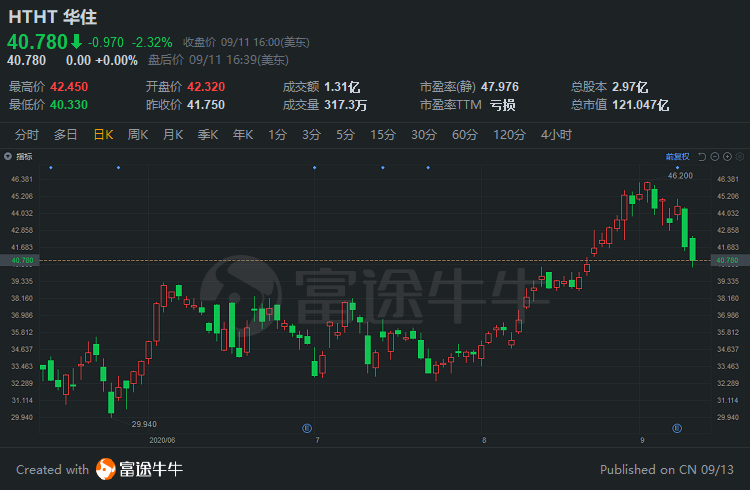Click the Published on CN 09/13 text

coord(667,469)
